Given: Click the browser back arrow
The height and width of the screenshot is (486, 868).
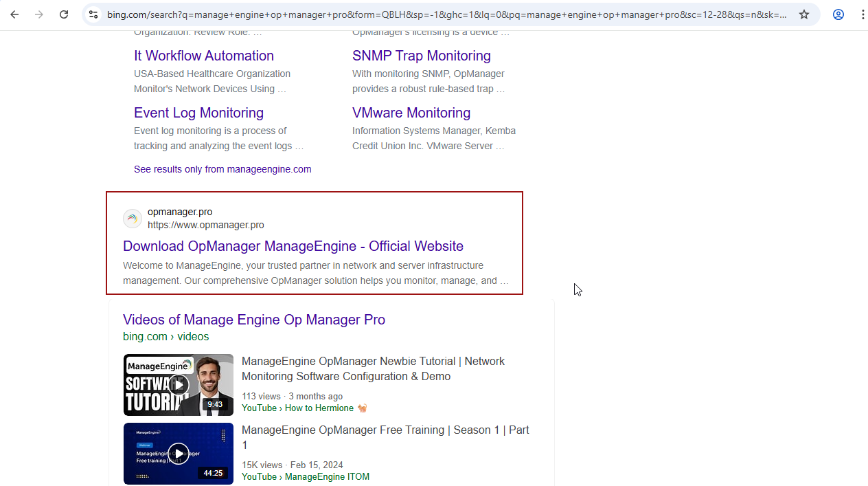Looking at the screenshot, I should pyautogui.click(x=14, y=14).
